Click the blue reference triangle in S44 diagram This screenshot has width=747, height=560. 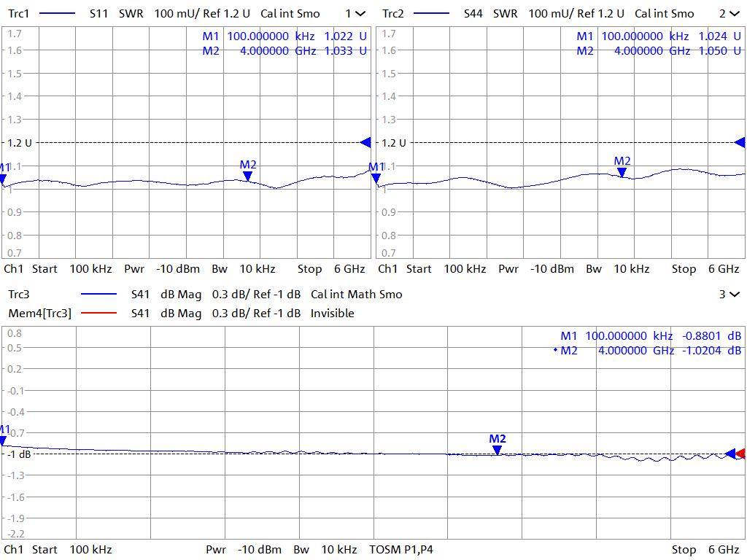(x=740, y=143)
